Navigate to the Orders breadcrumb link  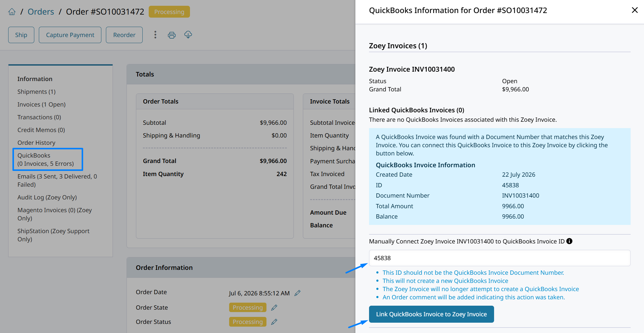pyautogui.click(x=41, y=12)
